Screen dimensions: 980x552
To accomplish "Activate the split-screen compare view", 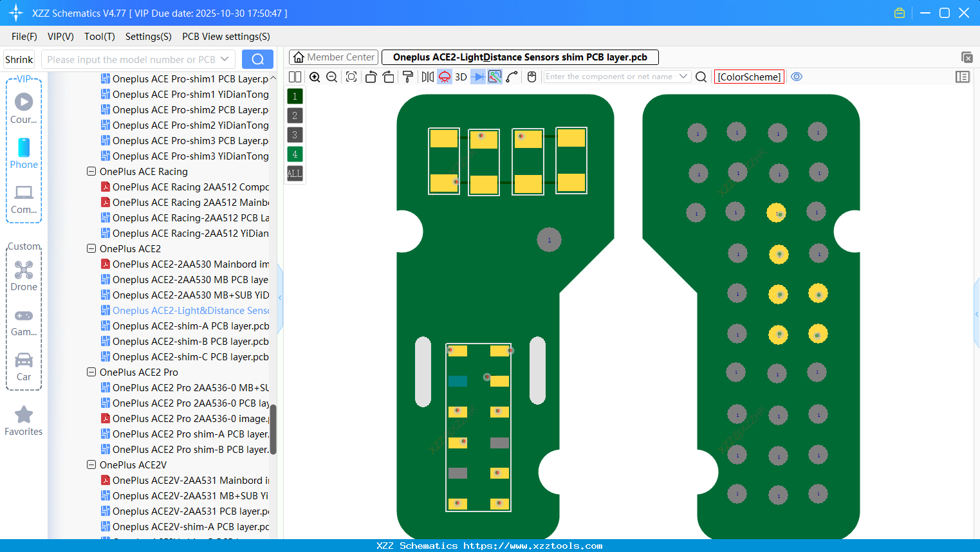I will (294, 77).
